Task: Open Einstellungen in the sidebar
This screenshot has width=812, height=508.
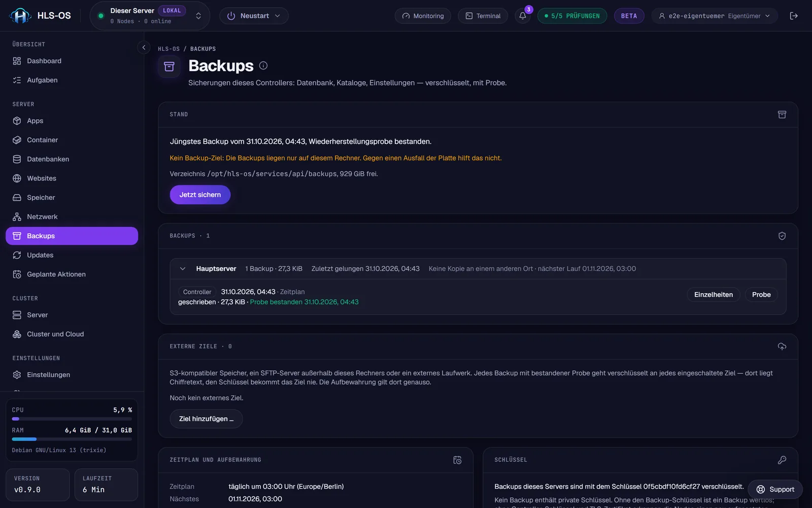Action: (72, 375)
